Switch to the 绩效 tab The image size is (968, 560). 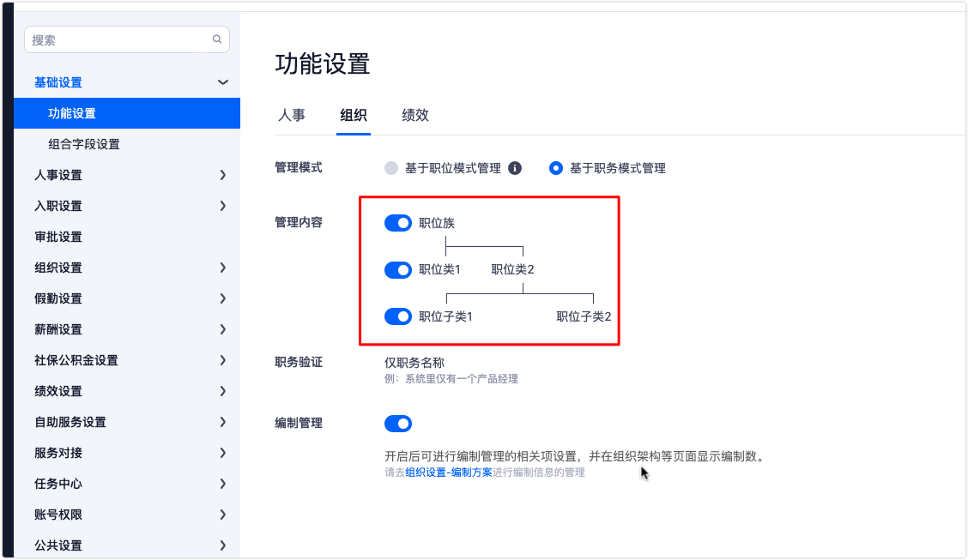(x=415, y=115)
